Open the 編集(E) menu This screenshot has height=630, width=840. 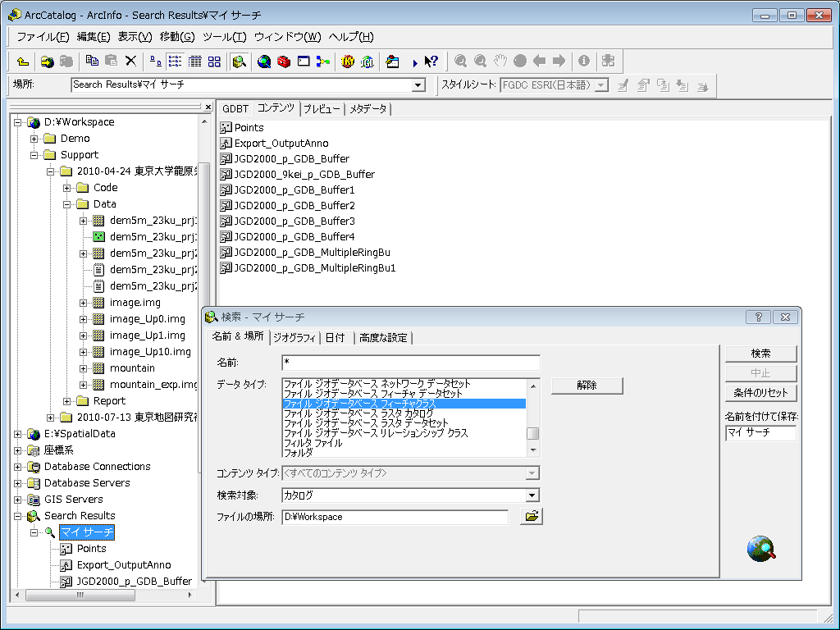coord(94,36)
